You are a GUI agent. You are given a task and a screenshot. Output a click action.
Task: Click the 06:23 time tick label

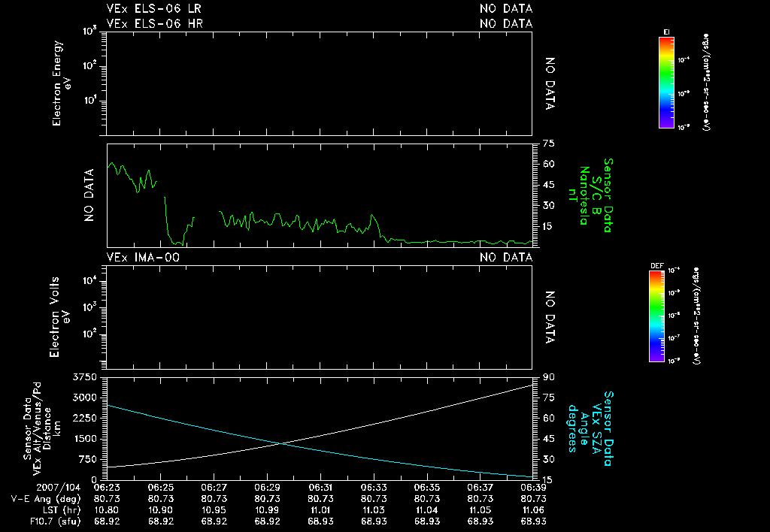(x=107, y=488)
